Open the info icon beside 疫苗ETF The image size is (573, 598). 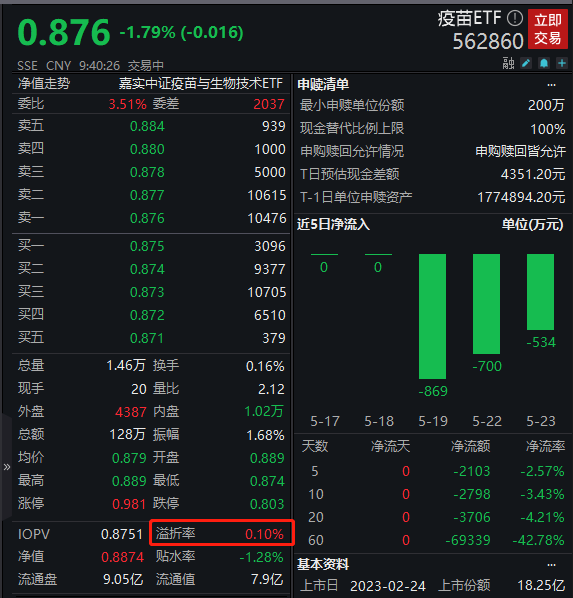[515, 18]
